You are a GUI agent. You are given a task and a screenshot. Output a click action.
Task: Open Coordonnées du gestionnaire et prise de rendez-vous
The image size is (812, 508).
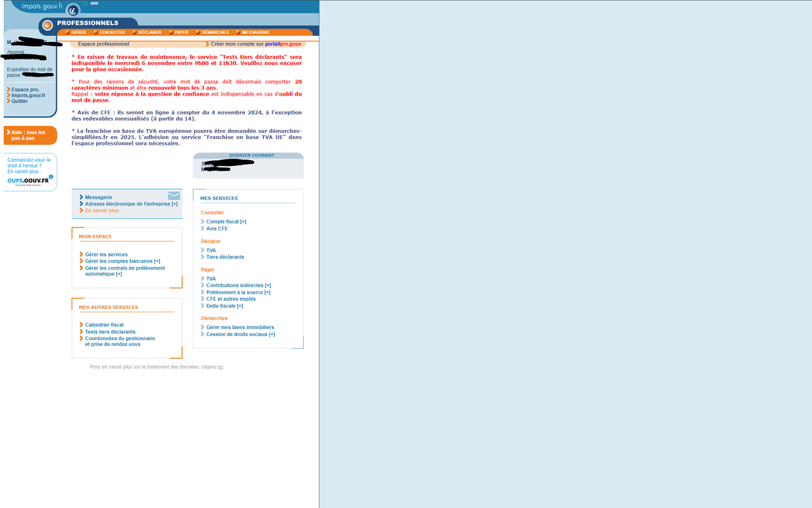(x=120, y=341)
